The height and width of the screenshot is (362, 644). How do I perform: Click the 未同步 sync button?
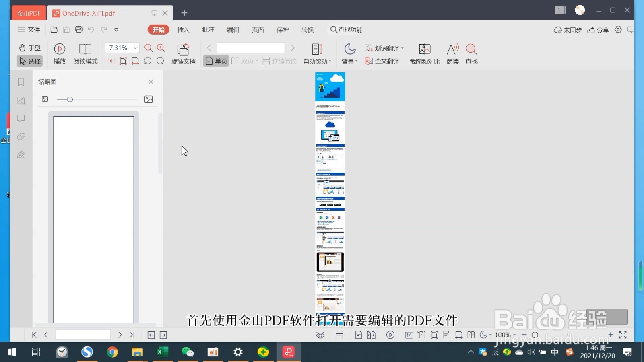(x=568, y=30)
